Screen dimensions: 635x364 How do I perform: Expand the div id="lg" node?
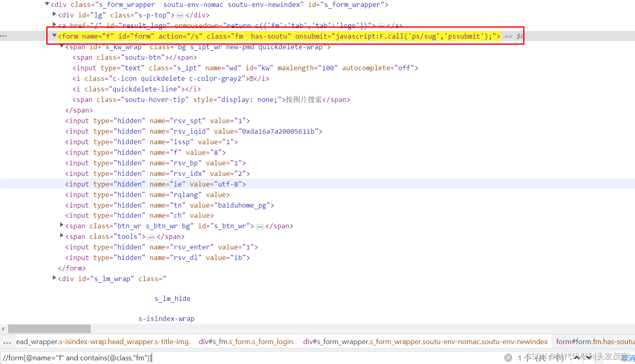pos(54,14)
